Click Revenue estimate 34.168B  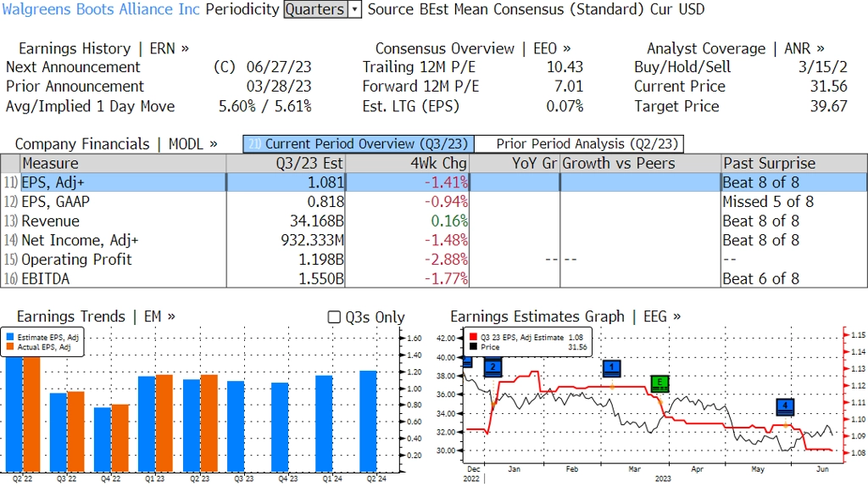pyautogui.click(x=317, y=221)
